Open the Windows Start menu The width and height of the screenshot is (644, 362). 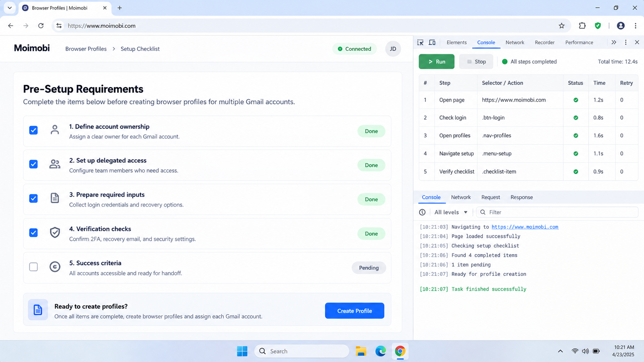pyautogui.click(x=242, y=351)
